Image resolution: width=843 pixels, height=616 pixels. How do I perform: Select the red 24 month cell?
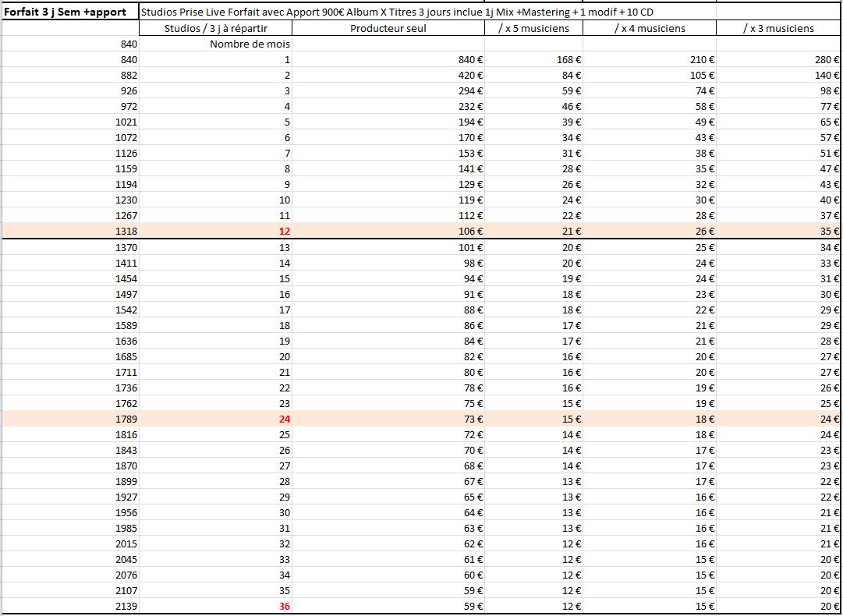[x=284, y=419]
